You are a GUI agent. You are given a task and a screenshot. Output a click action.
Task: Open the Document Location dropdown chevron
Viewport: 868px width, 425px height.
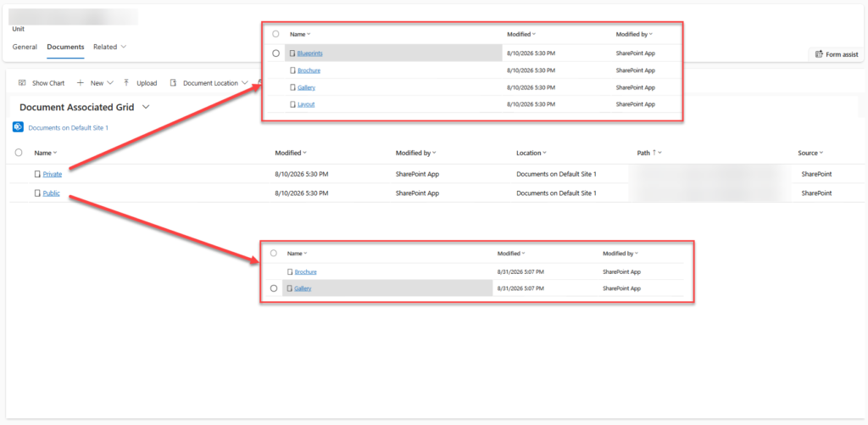click(x=245, y=83)
